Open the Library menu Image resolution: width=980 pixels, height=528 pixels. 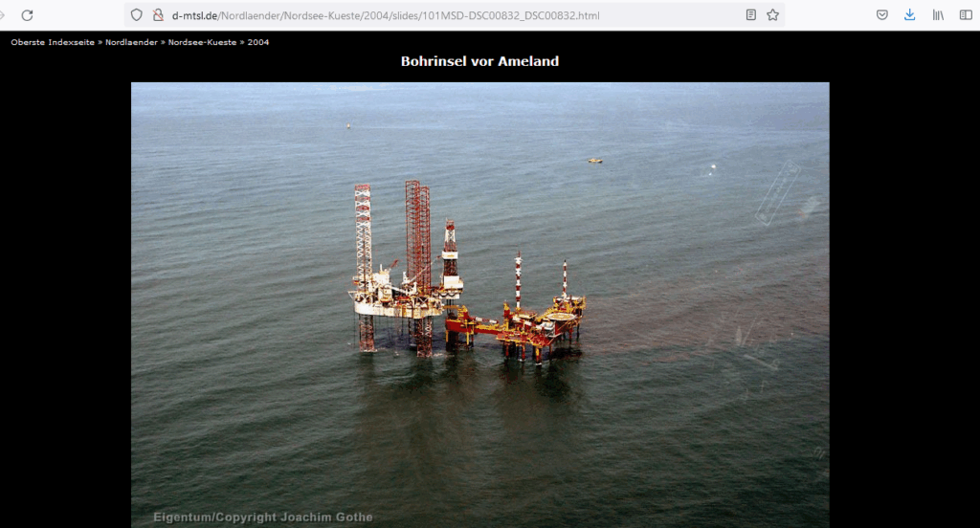[938, 15]
